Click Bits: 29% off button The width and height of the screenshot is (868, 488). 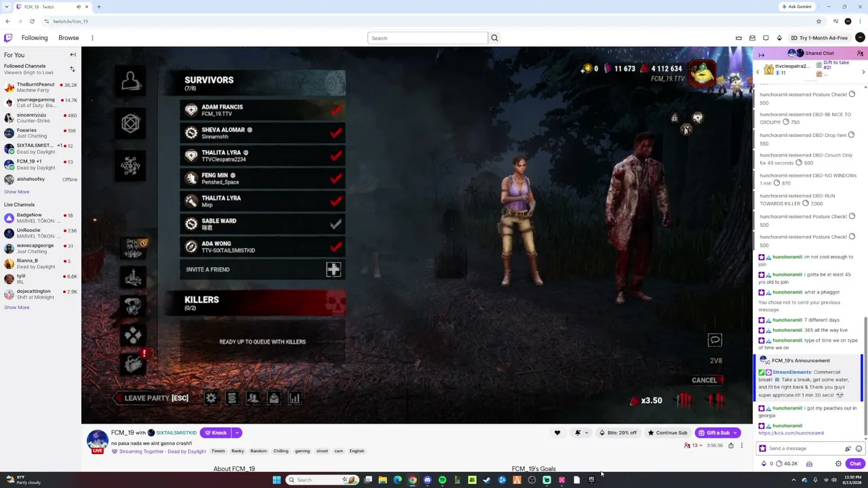(x=618, y=432)
